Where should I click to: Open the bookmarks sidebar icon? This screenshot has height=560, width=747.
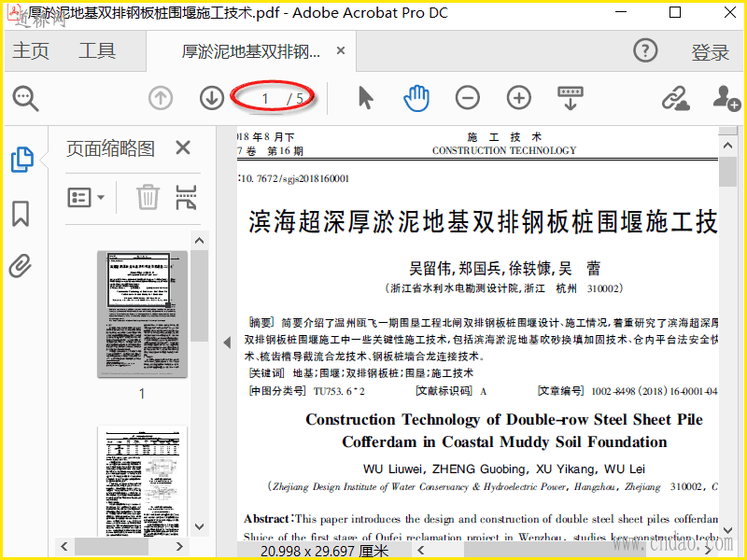21,214
